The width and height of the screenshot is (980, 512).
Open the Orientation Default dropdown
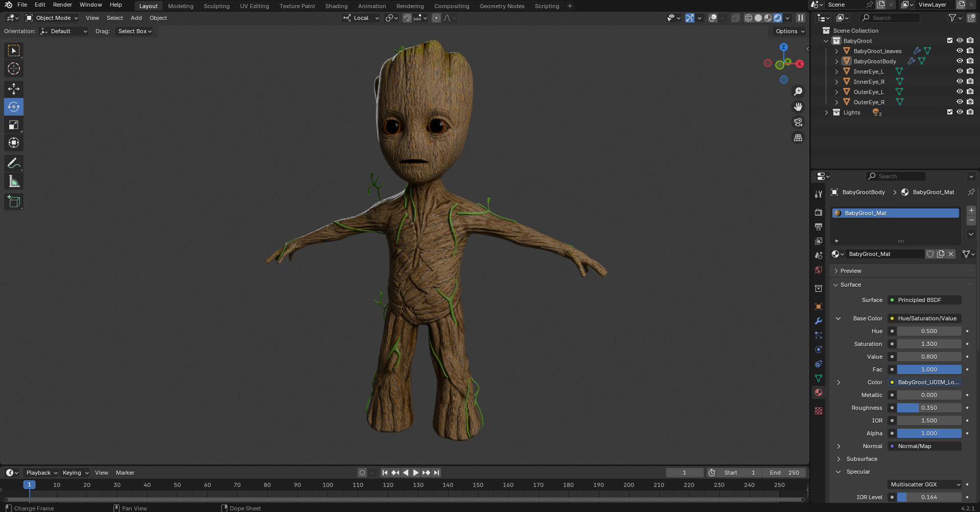64,31
